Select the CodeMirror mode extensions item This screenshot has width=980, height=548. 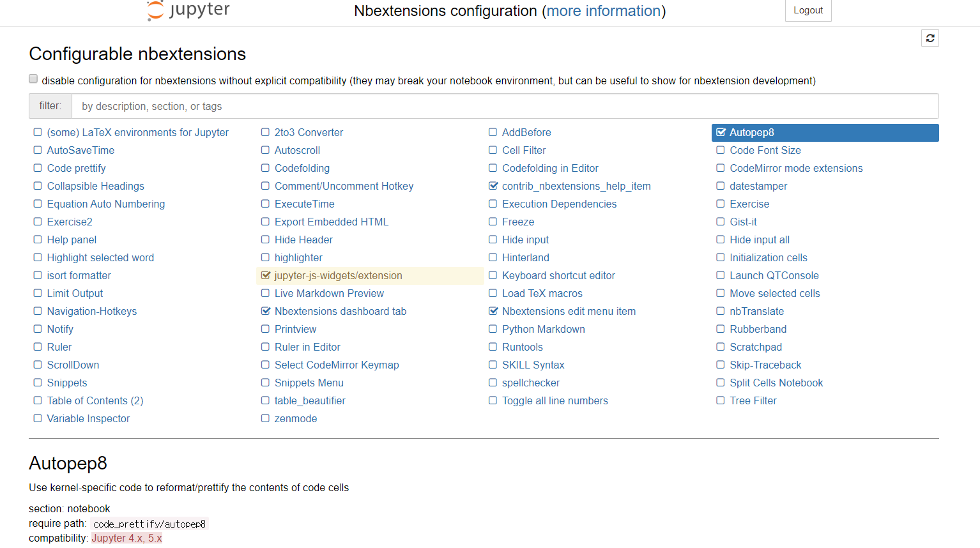(x=796, y=168)
